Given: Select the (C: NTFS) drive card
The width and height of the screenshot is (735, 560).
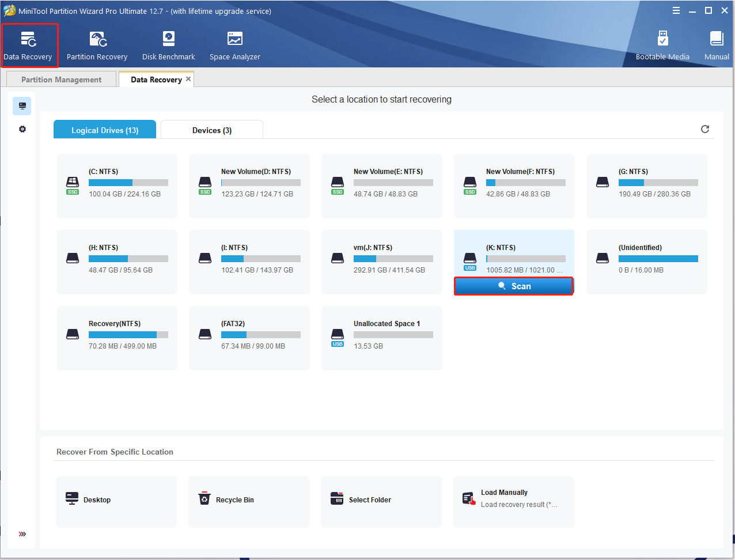Looking at the screenshot, I should (x=117, y=186).
